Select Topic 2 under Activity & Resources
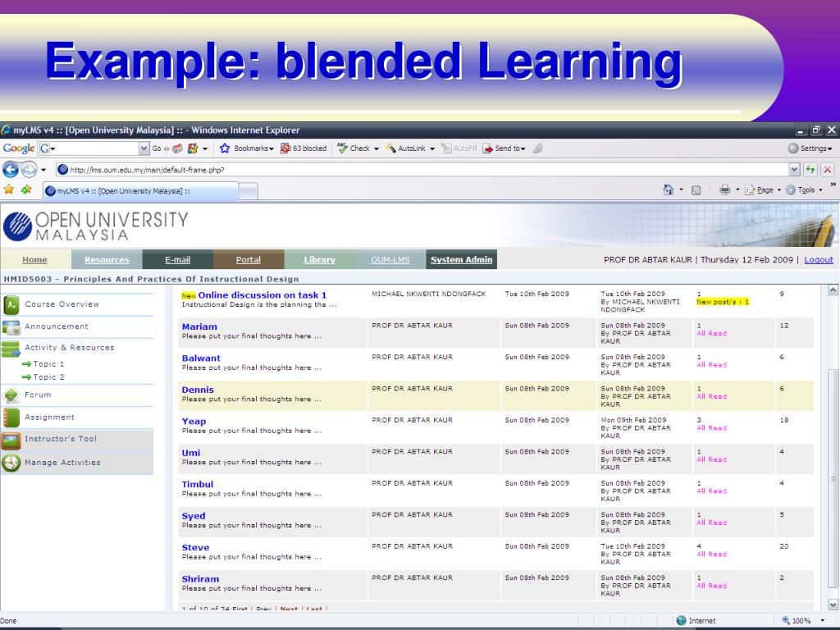The height and width of the screenshot is (630, 840). pyautogui.click(x=48, y=377)
